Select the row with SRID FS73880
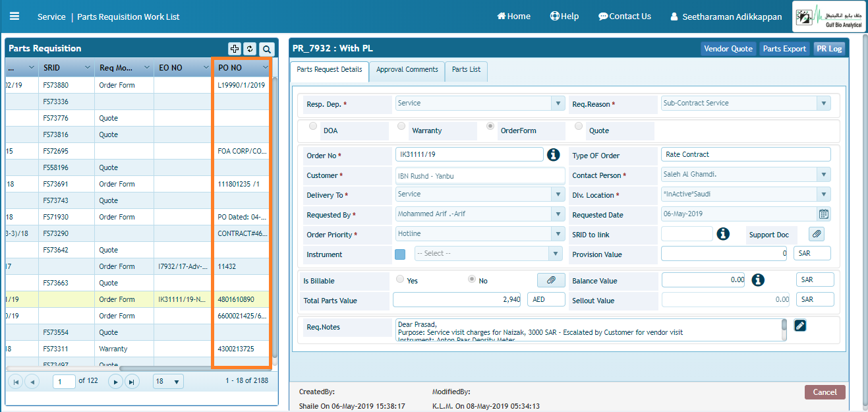 [138, 85]
